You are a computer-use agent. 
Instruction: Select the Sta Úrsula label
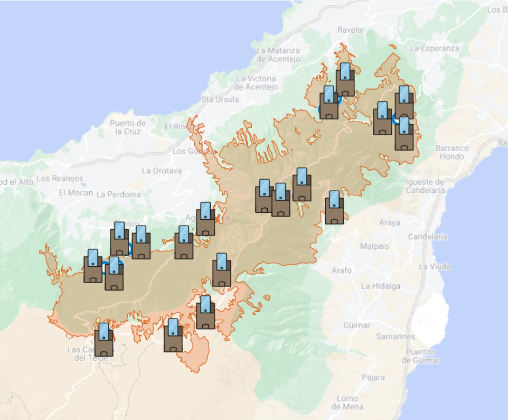(220, 99)
